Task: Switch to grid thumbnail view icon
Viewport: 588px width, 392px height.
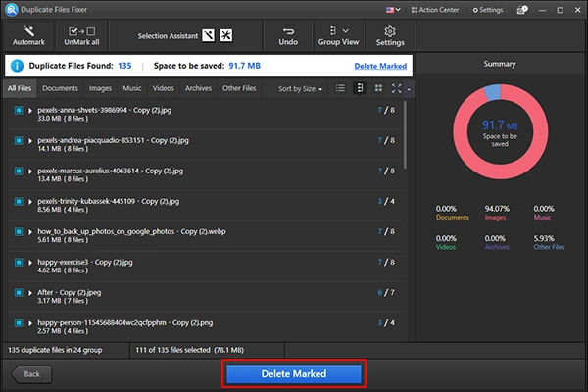Action: pyautogui.click(x=378, y=88)
